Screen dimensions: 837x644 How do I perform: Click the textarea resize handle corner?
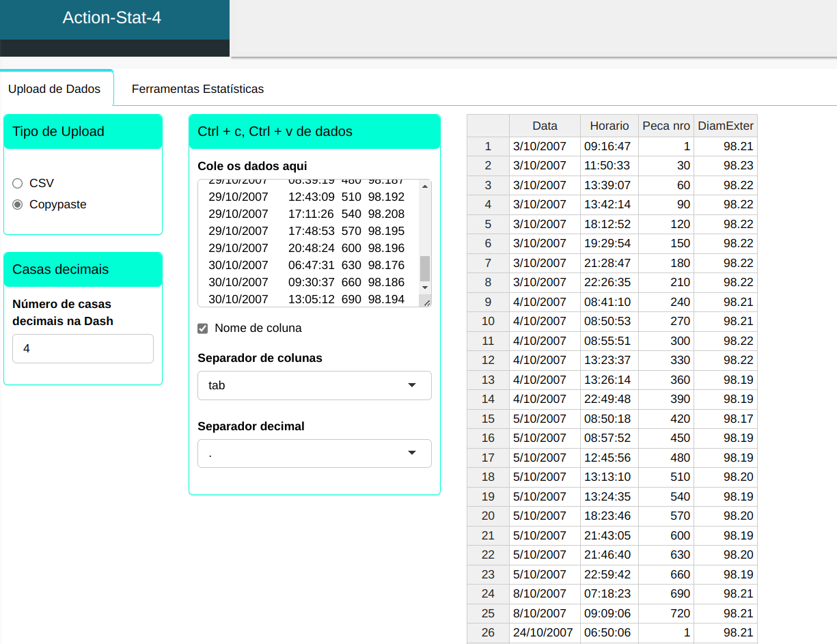[x=426, y=302]
